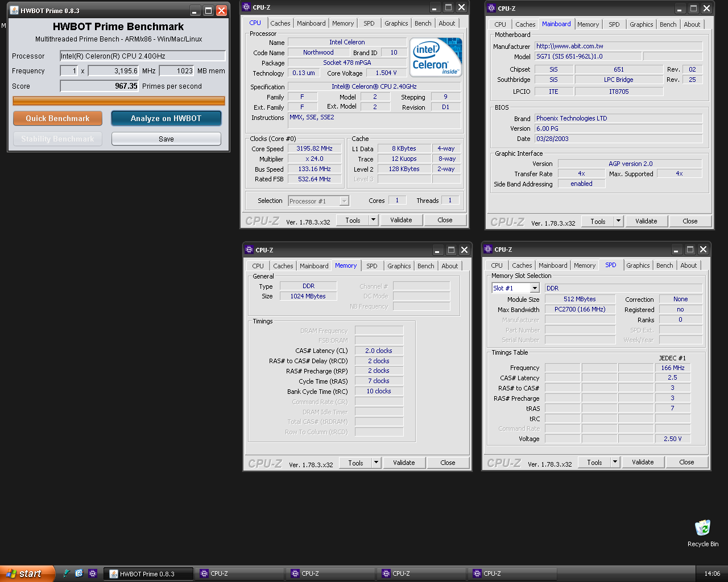Click Analyze on HWBOT button
The height and width of the screenshot is (582, 728).
[x=166, y=118]
